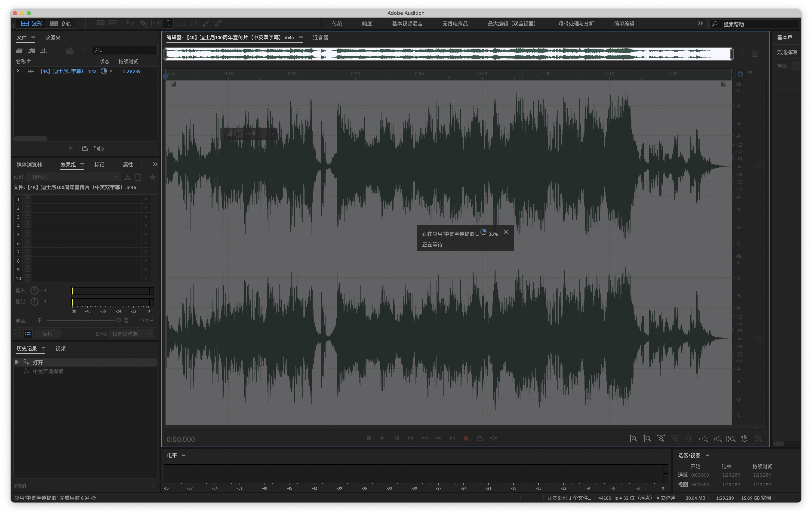Image resolution: width=812 pixels, height=515 pixels.
Task: Click Apply (应用) button in Effects Rack
Action: (48, 334)
